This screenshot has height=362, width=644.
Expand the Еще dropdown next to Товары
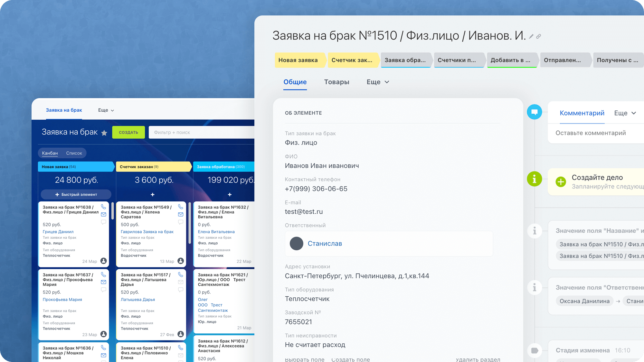coord(378,82)
